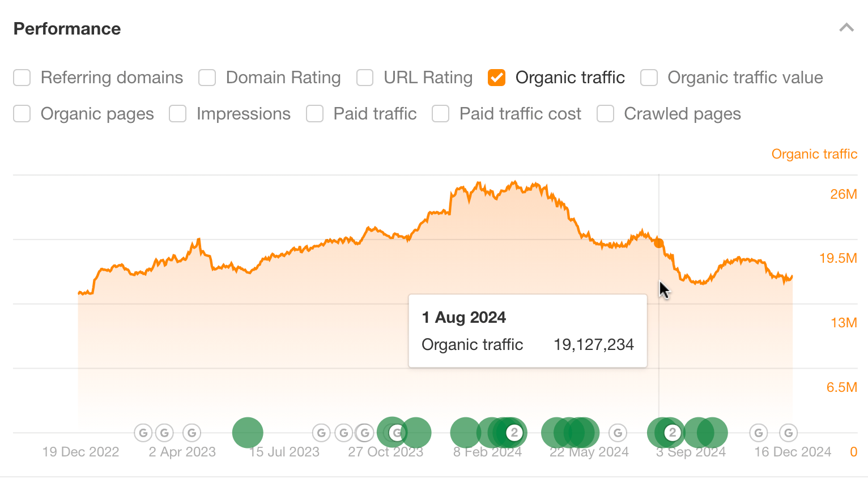Click the orange Organic traffic axis label
This screenshot has height=487, width=868.
tap(814, 153)
